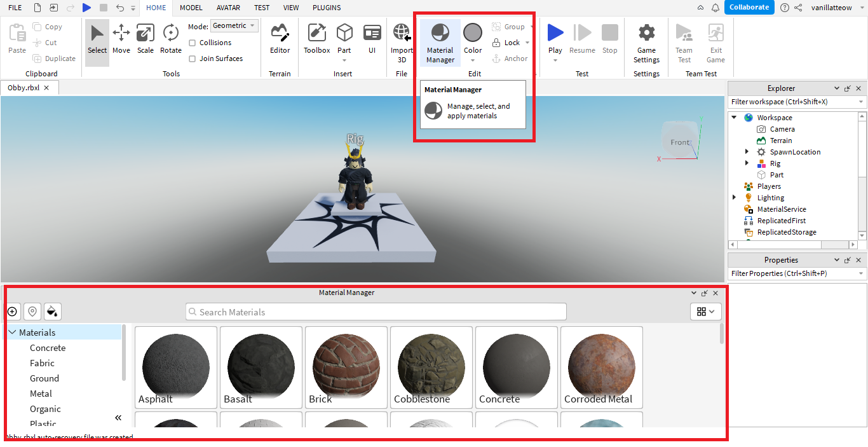Open the grid view options dropdown
Screen dimensions: 868x447
pos(705,312)
